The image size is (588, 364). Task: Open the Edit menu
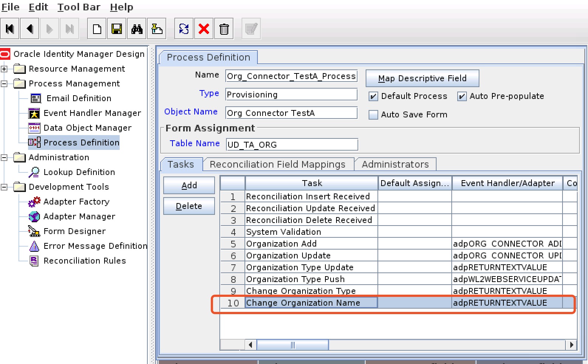38,7
